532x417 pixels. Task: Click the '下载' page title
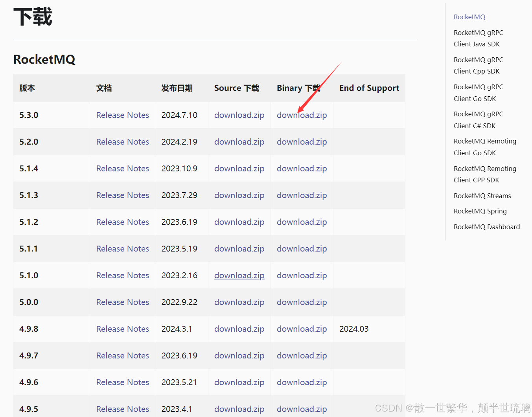click(x=33, y=17)
